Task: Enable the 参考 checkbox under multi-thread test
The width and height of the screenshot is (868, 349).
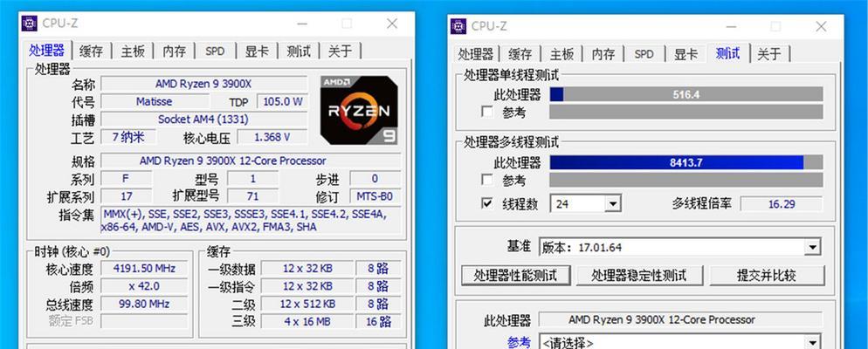Action: point(487,181)
